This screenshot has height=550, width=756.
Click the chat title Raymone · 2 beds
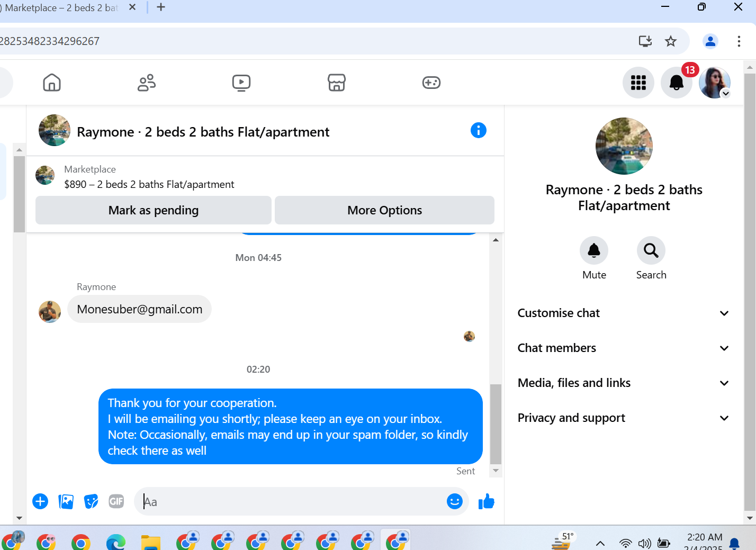(203, 132)
